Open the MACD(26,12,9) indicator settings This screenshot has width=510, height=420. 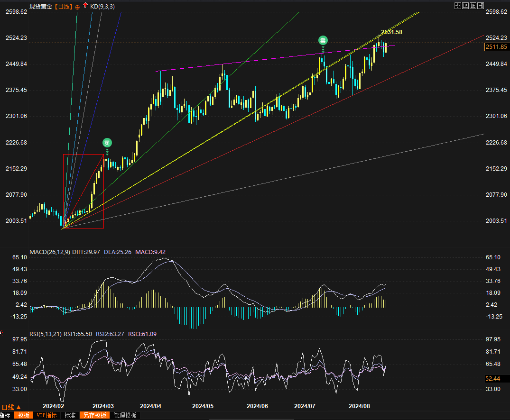tap(50, 252)
